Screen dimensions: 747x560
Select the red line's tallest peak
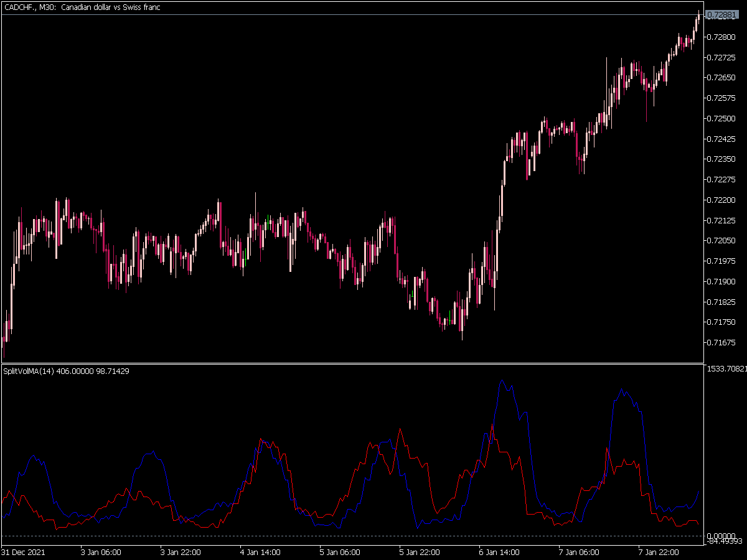pyautogui.click(x=492, y=426)
